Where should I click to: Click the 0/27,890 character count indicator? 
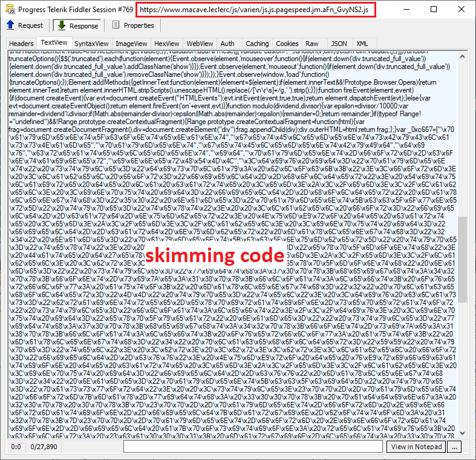coord(44,447)
